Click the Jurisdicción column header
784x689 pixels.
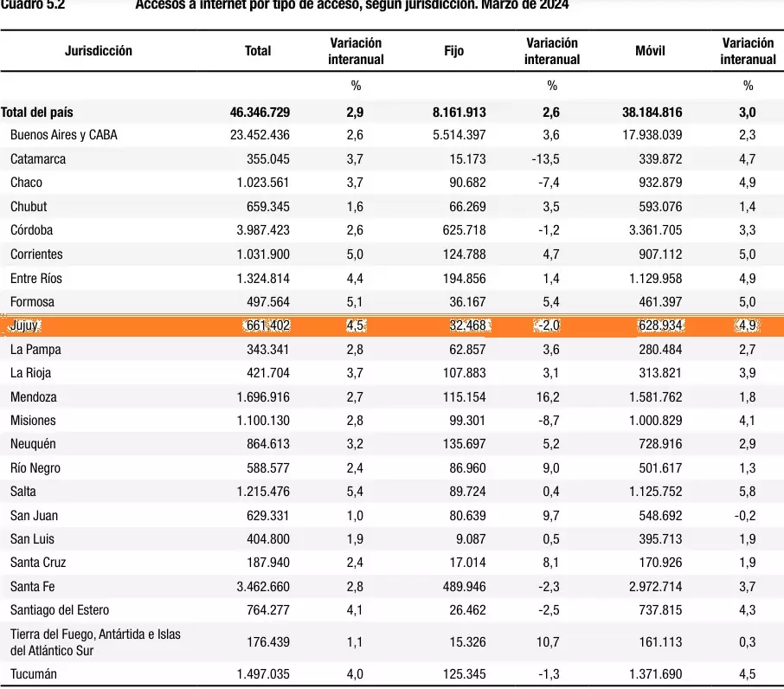tap(99, 50)
